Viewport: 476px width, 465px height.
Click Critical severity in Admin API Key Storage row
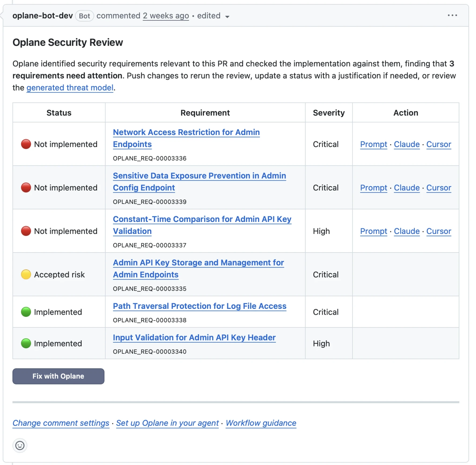(x=326, y=275)
